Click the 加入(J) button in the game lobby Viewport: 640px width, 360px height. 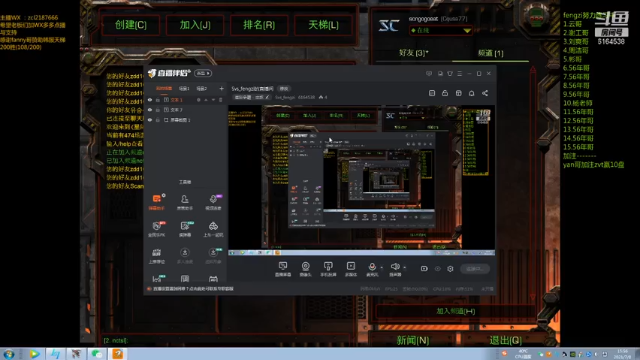[x=195, y=25]
